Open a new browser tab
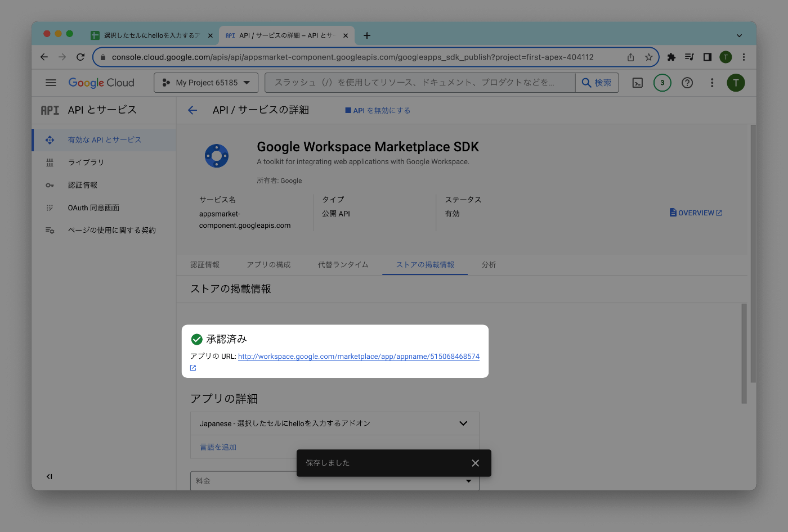 click(x=367, y=35)
